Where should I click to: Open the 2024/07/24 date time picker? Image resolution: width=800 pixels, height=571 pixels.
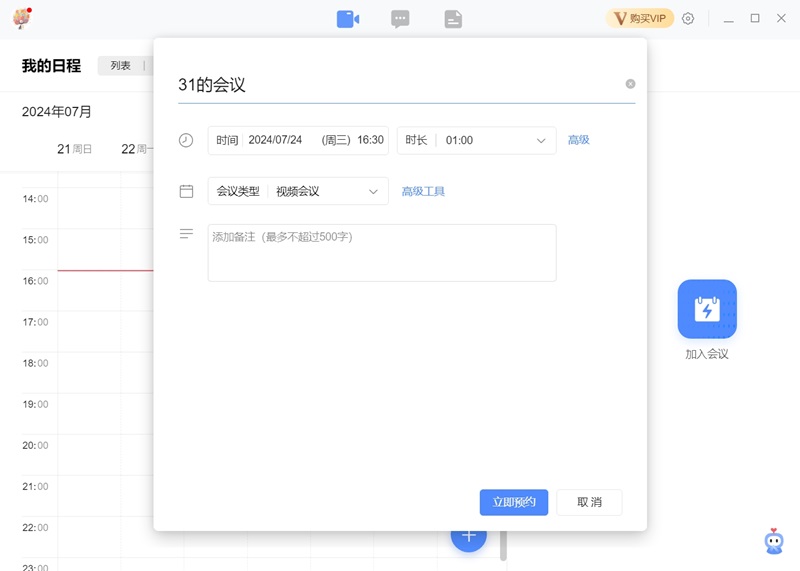[314, 141]
